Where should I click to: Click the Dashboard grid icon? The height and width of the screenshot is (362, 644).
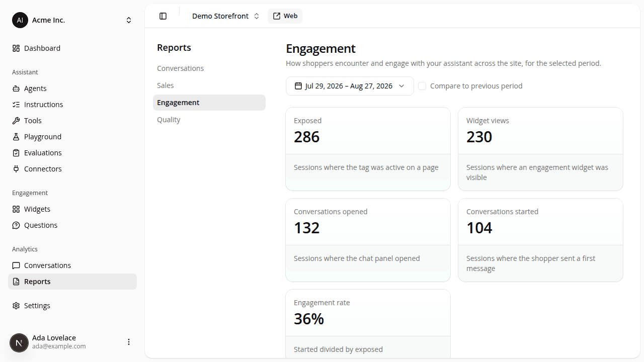[16, 48]
